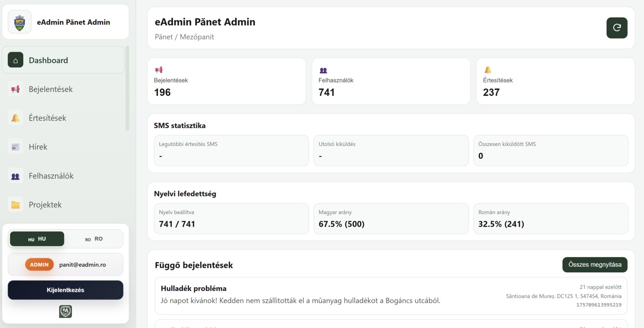This screenshot has height=328, width=644.
Task: Click the Román arány 32.5% (241) tile
Action: (x=551, y=219)
